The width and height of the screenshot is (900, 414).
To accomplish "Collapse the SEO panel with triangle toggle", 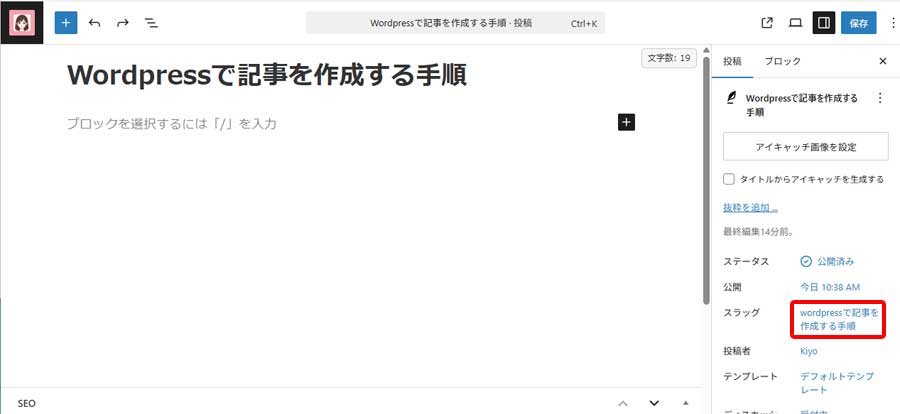I will pos(685,403).
